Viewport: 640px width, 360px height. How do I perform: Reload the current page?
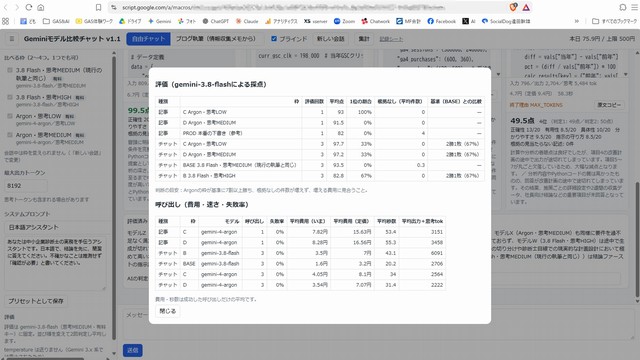(x=29, y=7)
